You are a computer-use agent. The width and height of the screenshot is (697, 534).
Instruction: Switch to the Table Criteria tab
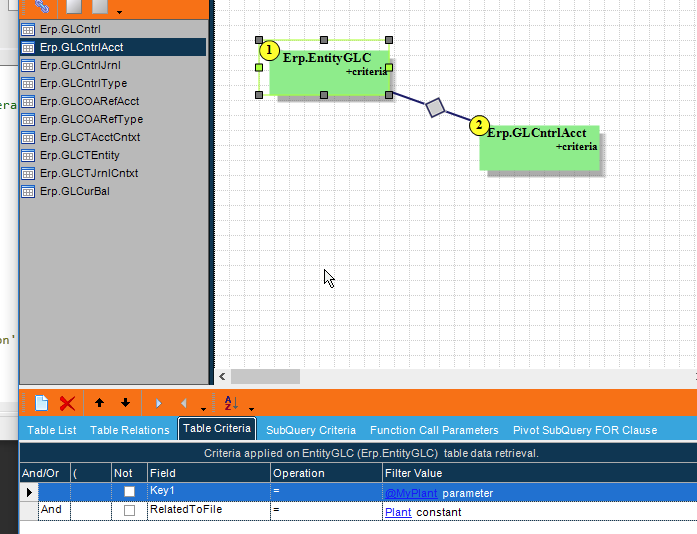(x=217, y=428)
